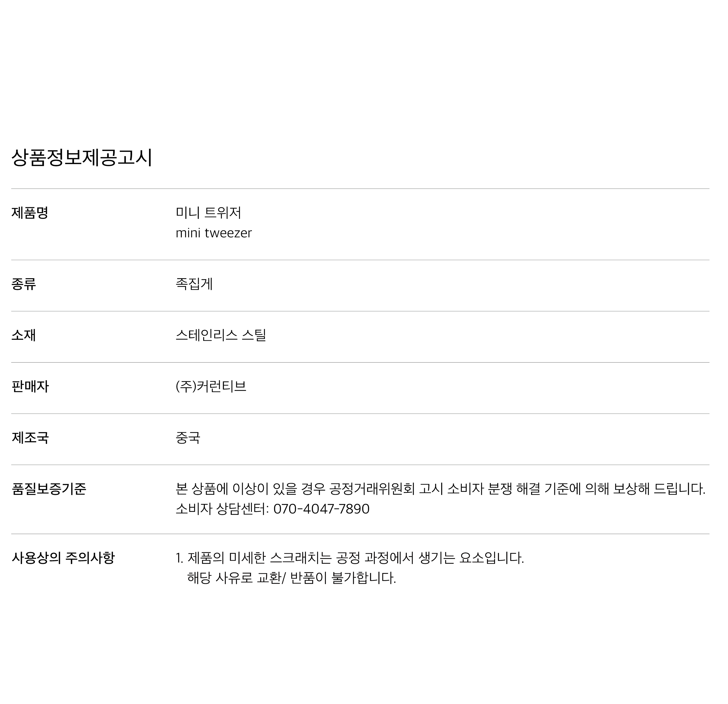This screenshot has width=728, height=704.
Task: Select the 종류 label
Action: [23, 284]
